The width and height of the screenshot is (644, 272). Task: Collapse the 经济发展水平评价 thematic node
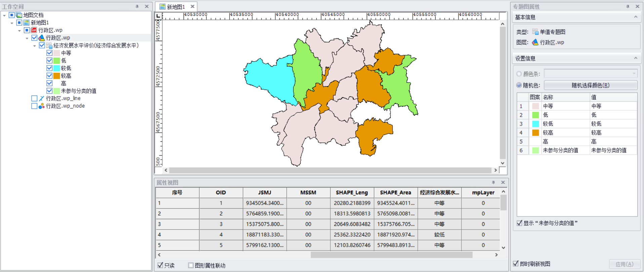35,46
